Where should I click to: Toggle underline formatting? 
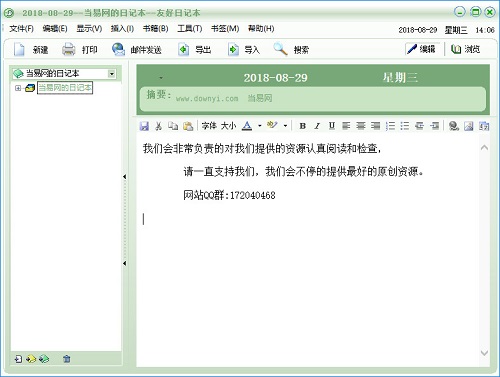pos(331,126)
